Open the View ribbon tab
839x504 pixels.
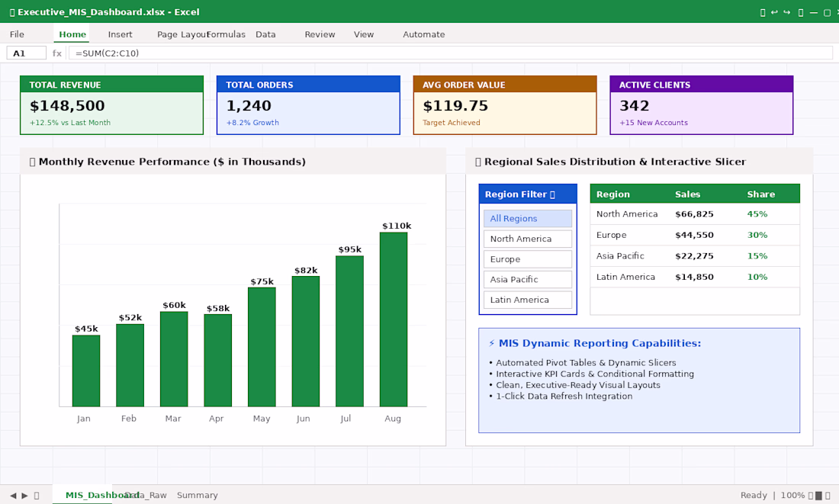(x=364, y=34)
